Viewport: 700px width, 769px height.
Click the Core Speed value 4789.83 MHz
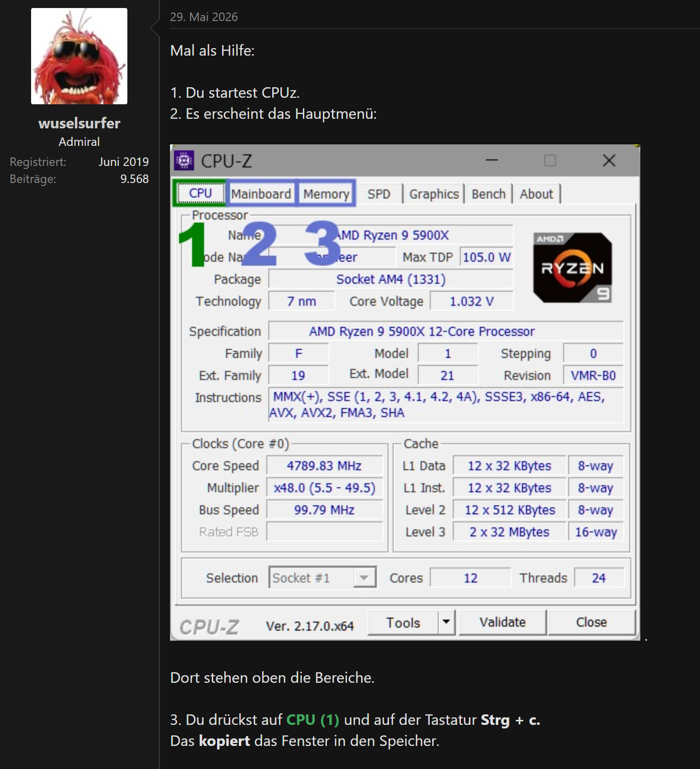point(324,466)
